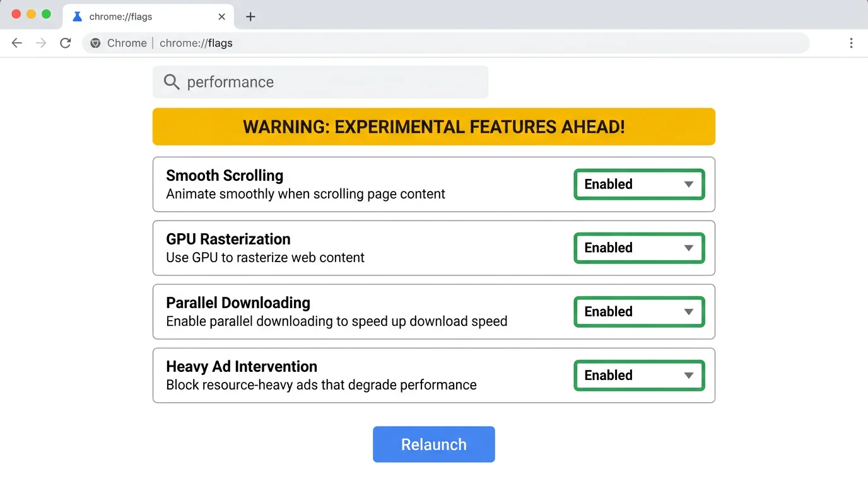
Task: Click the forward navigation arrow
Action: [x=40, y=43]
